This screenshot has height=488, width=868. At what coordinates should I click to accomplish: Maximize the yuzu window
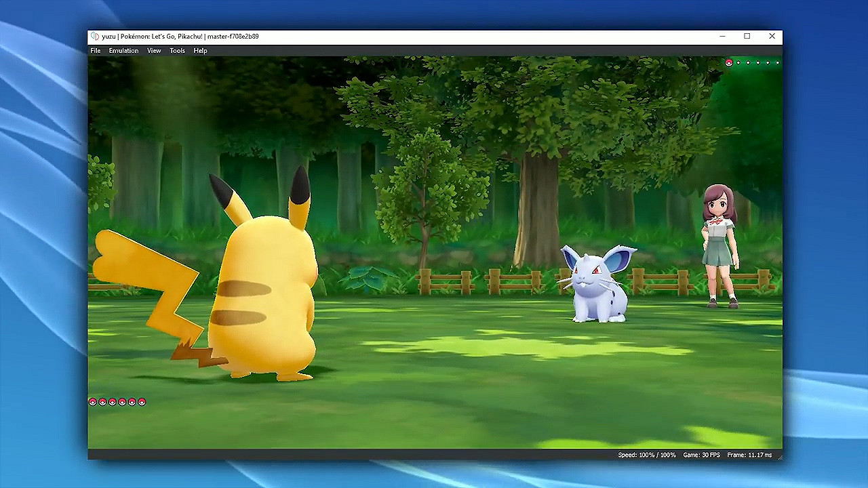click(x=747, y=37)
